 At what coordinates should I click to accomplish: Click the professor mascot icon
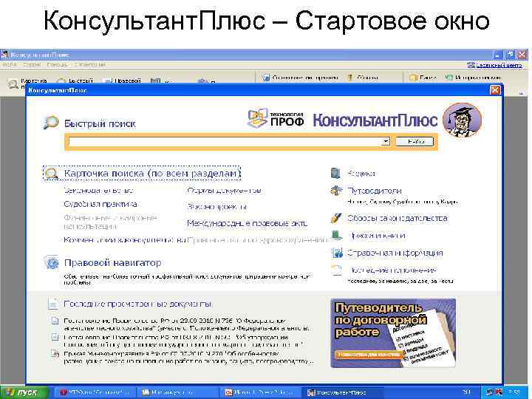[x=462, y=120]
